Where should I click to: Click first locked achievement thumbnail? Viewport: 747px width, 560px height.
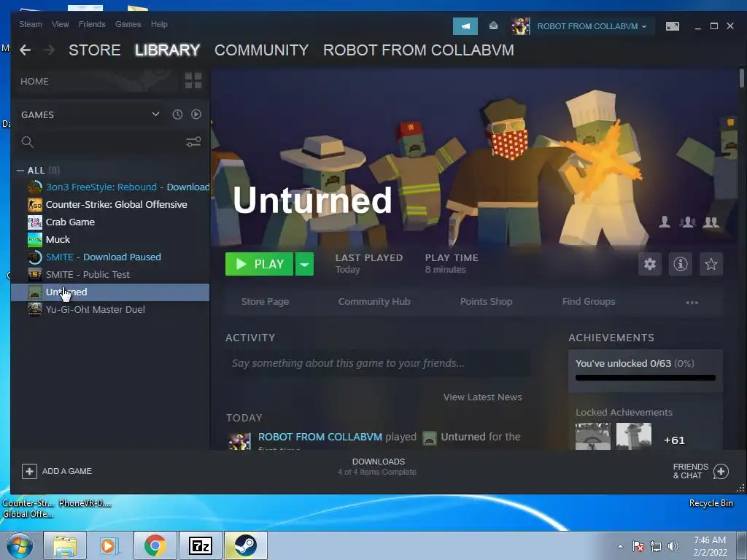(592, 436)
